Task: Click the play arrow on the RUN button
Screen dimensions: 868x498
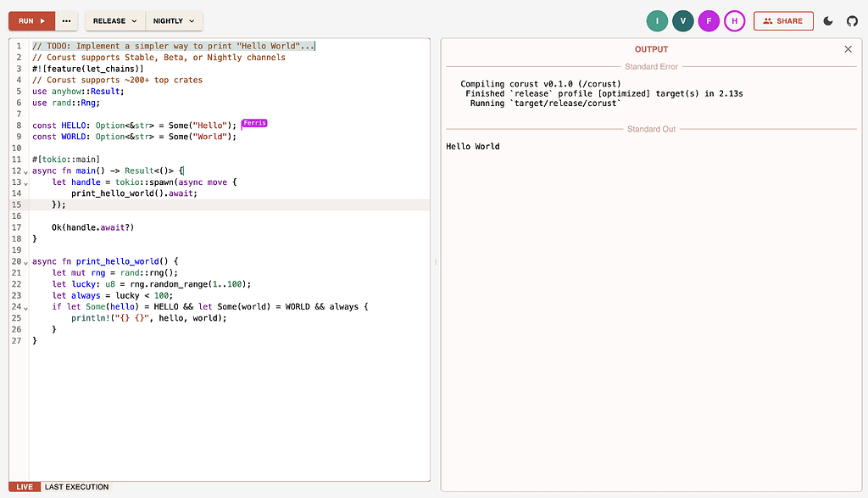Action: pyautogui.click(x=42, y=21)
